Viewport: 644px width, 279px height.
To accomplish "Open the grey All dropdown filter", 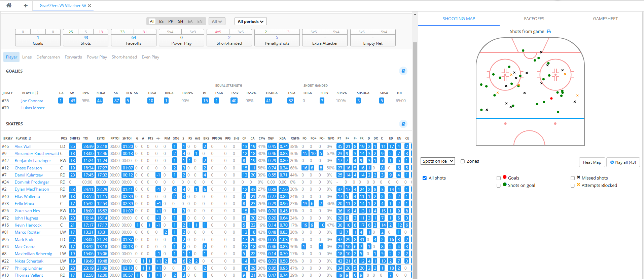I will (x=217, y=22).
